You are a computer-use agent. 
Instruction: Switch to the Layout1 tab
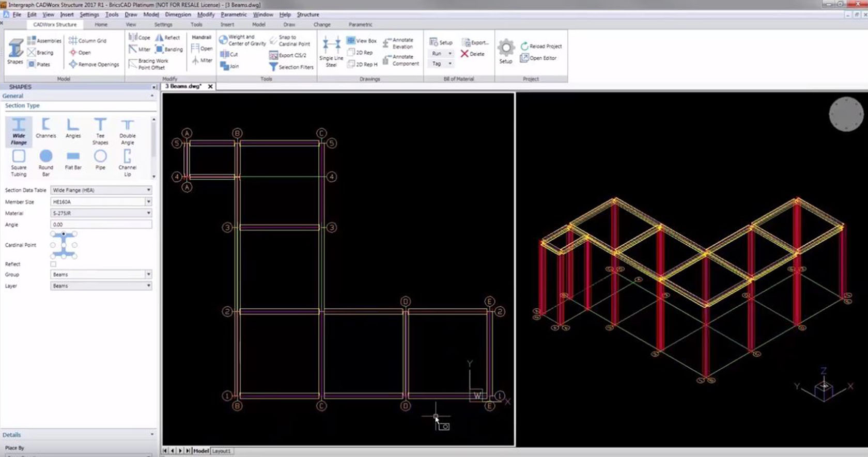click(x=221, y=451)
